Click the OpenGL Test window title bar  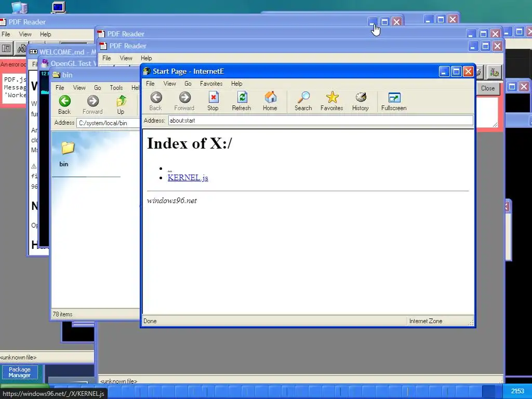click(x=68, y=63)
